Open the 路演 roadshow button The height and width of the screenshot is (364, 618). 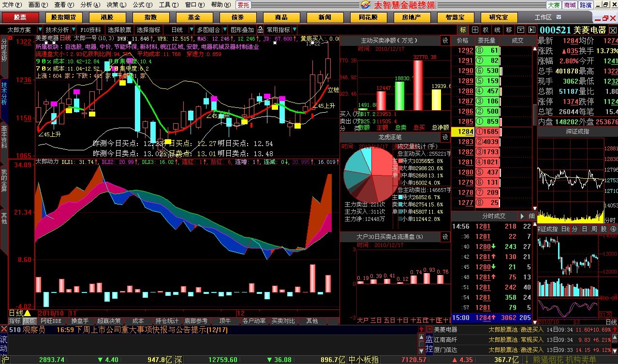(x=586, y=5)
